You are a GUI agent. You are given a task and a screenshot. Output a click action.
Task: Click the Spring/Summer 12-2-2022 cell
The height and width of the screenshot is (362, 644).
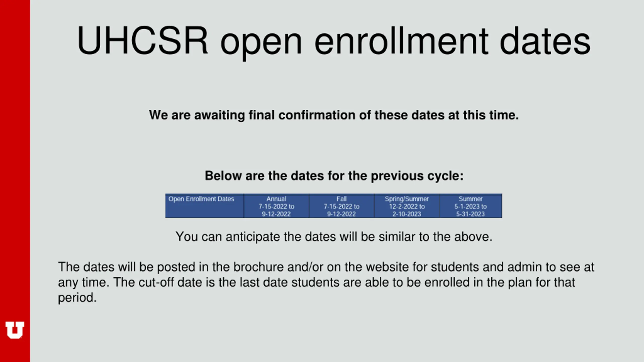[x=407, y=206]
